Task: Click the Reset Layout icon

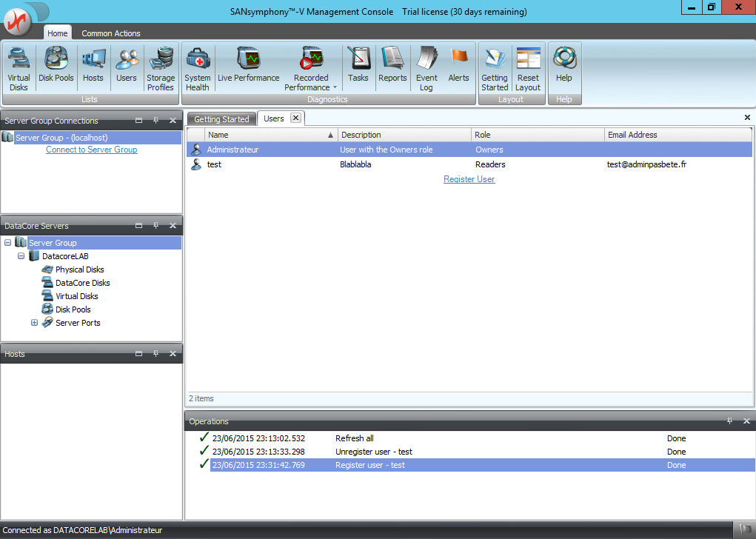Action: click(528, 68)
